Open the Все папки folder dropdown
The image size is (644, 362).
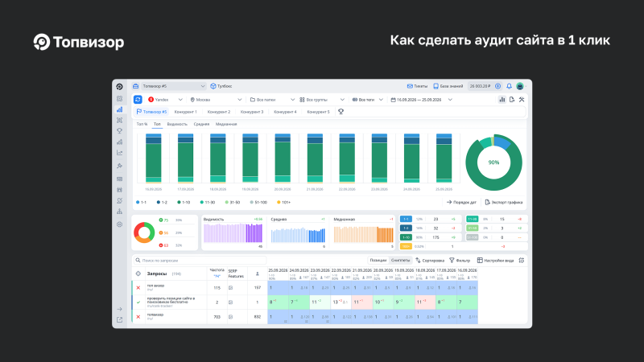[272, 99]
